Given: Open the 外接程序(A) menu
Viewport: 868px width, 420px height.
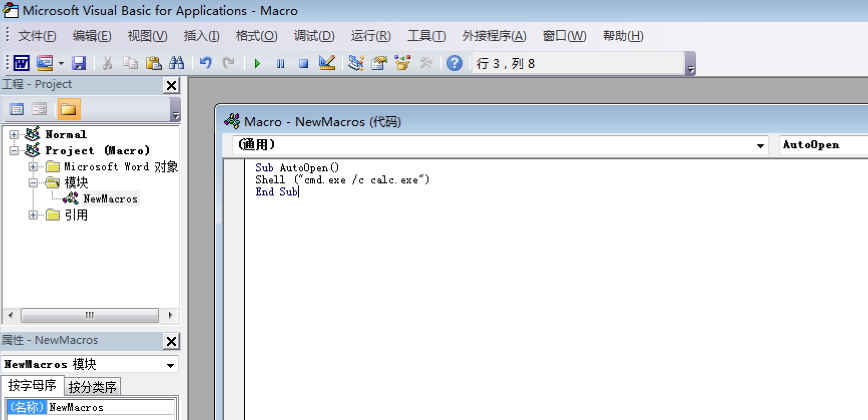Looking at the screenshot, I should [494, 36].
